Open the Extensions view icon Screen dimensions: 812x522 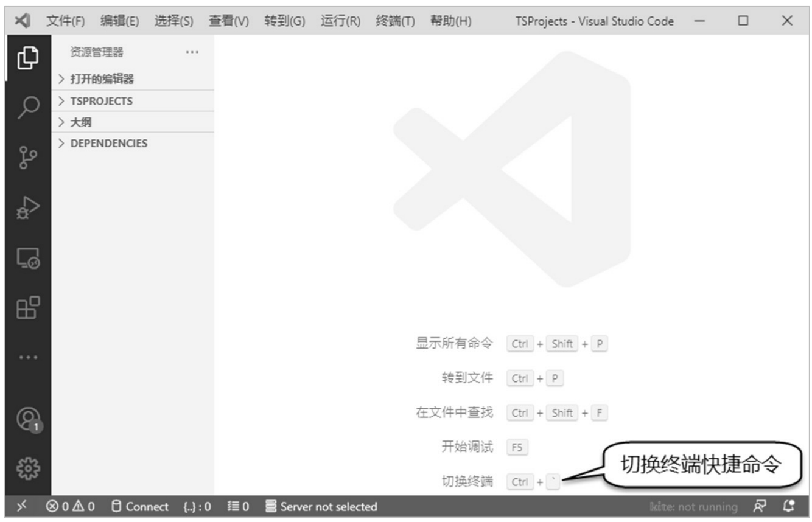pos(28,307)
